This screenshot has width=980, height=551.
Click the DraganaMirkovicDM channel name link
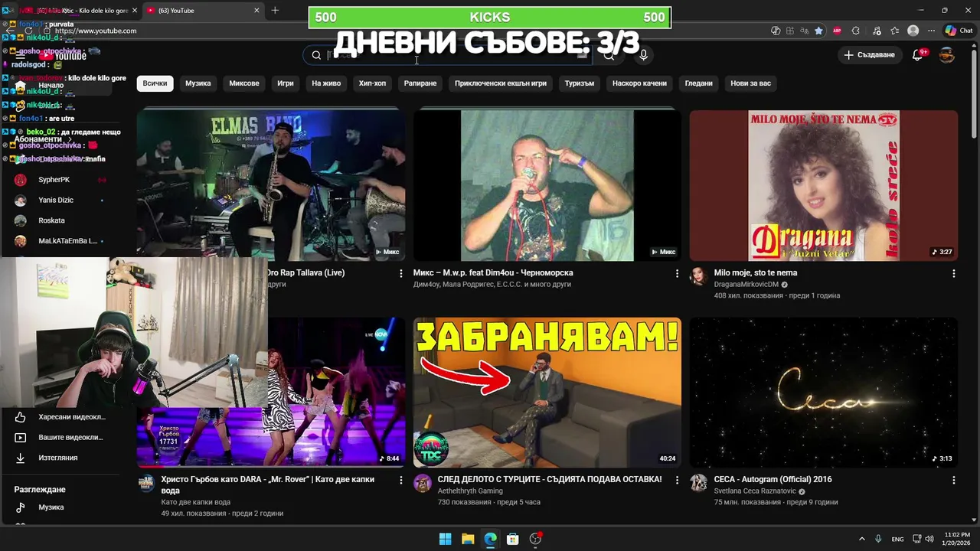click(746, 285)
